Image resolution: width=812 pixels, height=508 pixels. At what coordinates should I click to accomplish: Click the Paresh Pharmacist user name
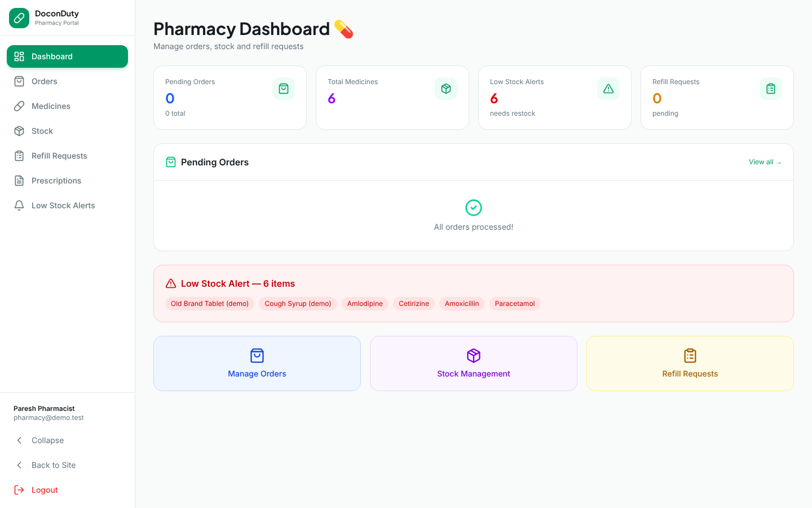[44, 409]
